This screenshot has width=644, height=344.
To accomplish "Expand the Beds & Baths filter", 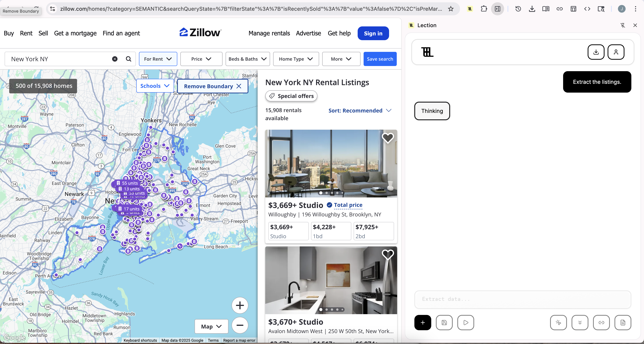I will tap(247, 59).
